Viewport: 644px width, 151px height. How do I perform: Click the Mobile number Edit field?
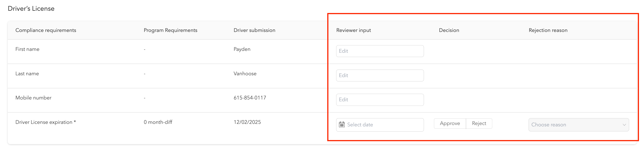380,100
